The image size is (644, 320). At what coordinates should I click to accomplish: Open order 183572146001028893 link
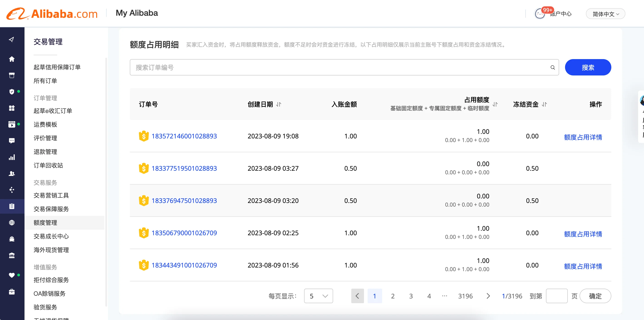(x=184, y=136)
